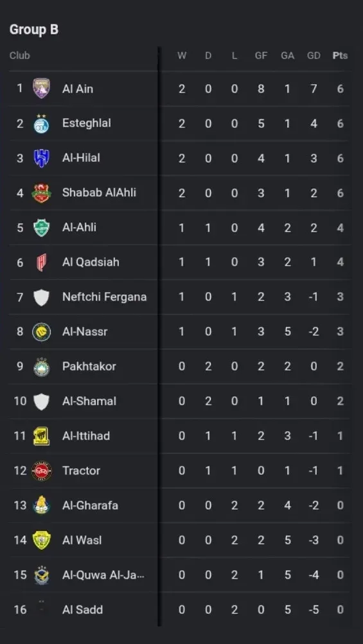Viewport: 363px width, 644px height.
Task: Click the Al-Gharafa club crest
Action: tap(42, 505)
